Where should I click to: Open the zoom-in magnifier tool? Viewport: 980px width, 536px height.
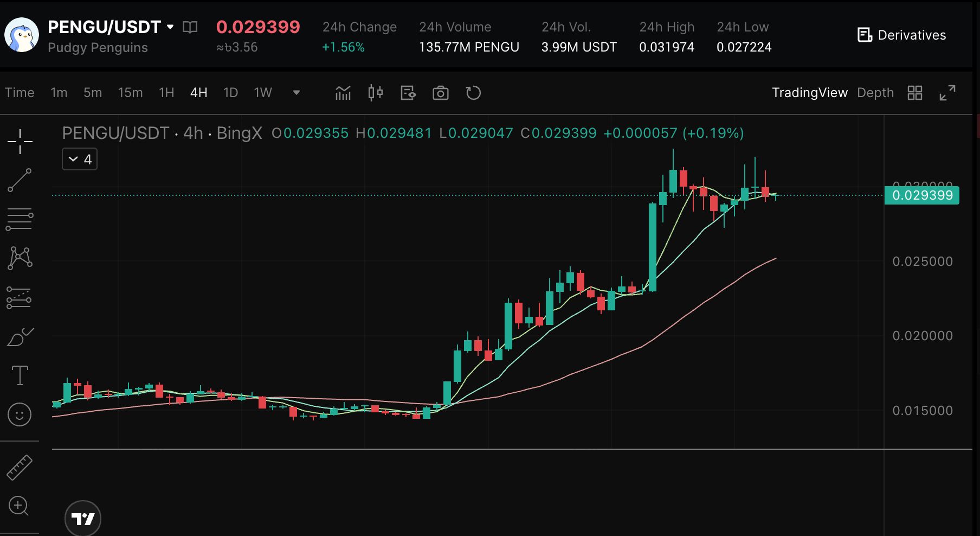click(x=20, y=506)
